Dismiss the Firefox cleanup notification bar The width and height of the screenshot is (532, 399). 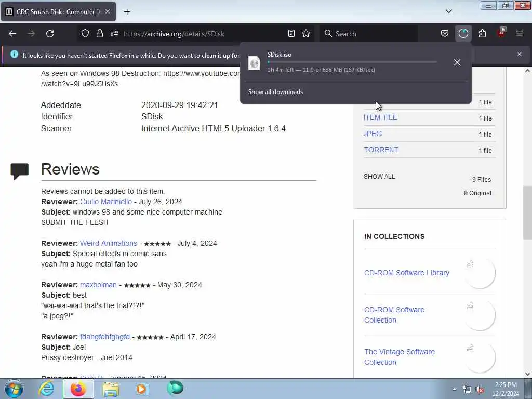[x=520, y=54]
